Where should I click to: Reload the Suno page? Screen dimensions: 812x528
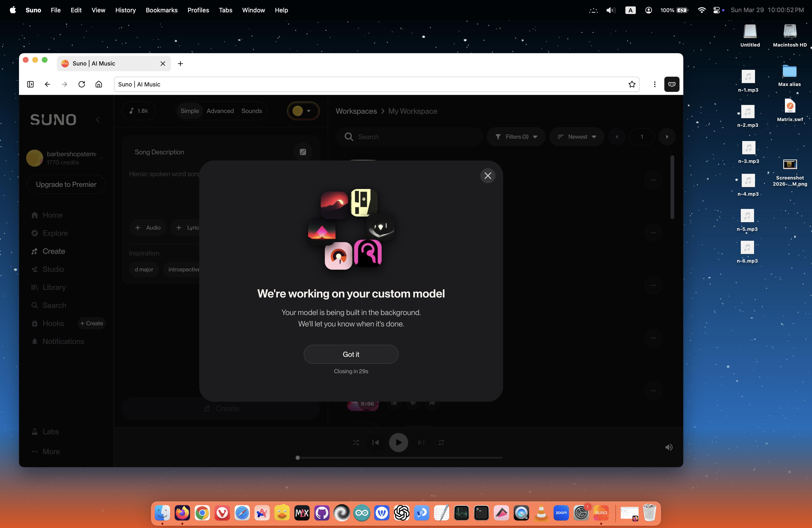pyautogui.click(x=81, y=84)
